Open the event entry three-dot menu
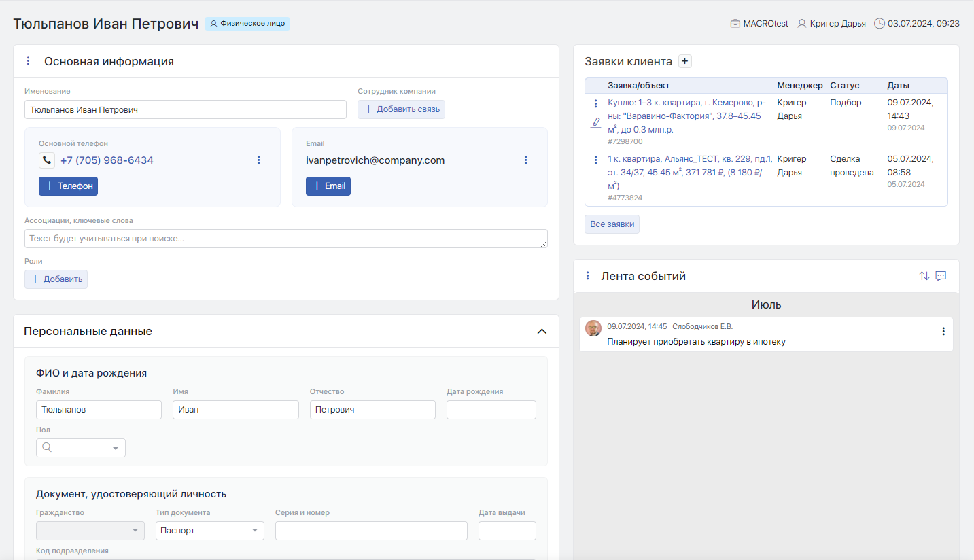Image resolution: width=974 pixels, height=560 pixels. coord(943,332)
